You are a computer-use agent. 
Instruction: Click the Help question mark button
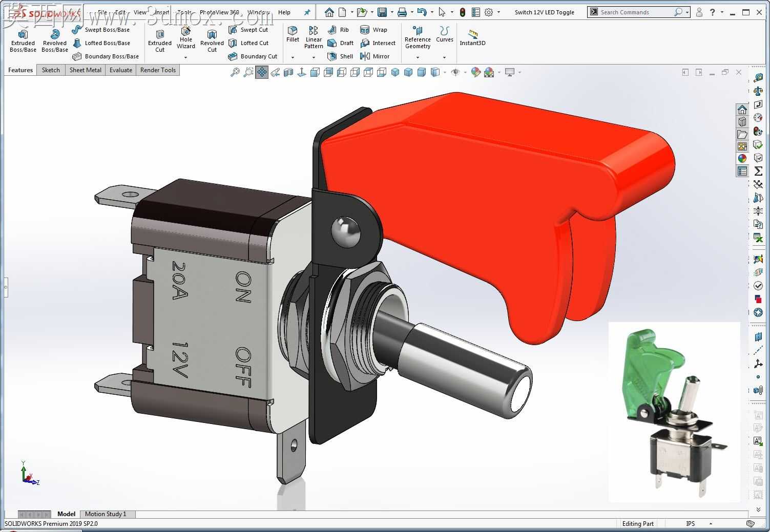tap(713, 12)
